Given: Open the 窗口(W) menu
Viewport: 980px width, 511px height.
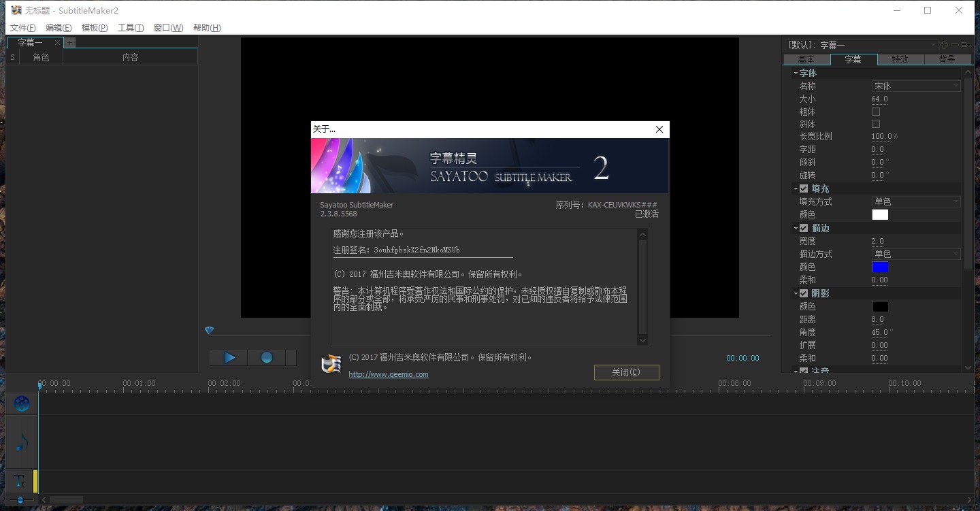Looking at the screenshot, I should coord(168,28).
